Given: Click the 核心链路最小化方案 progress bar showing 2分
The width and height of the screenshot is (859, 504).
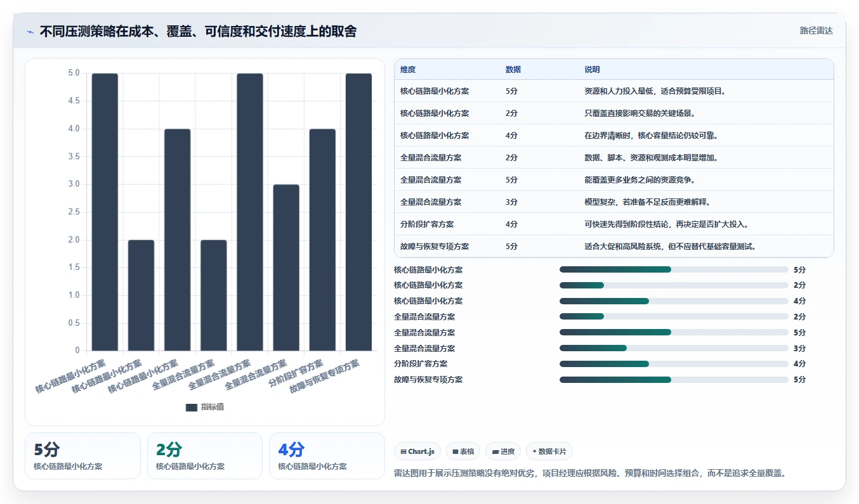Looking at the screenshot, I should point(674,285).
